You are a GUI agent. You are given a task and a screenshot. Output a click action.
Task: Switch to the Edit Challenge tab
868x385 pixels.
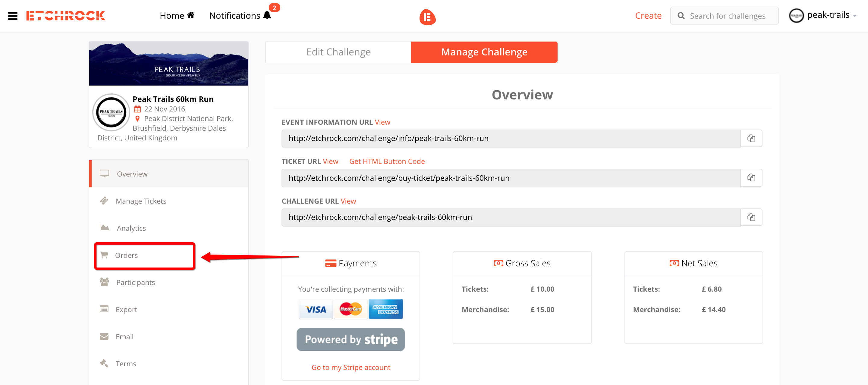[x=338, y=52]
